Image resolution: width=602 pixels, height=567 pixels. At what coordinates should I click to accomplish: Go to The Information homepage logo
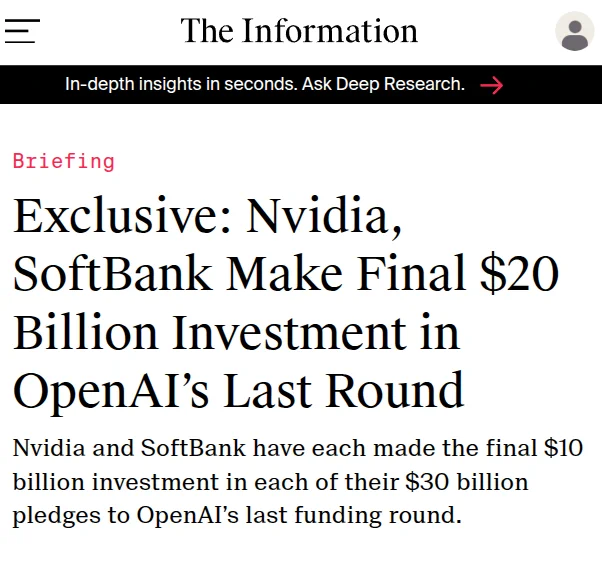(x=299, y=31)
